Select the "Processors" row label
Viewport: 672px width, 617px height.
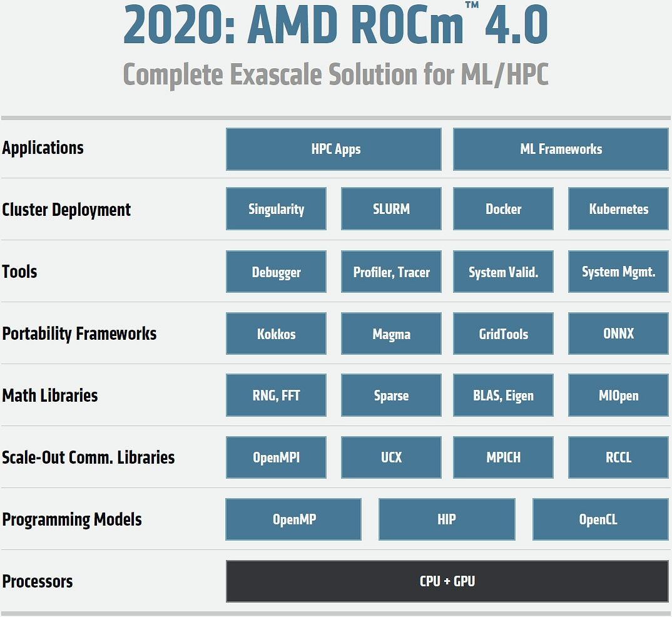pyautogui.click(x=38, y=581)
